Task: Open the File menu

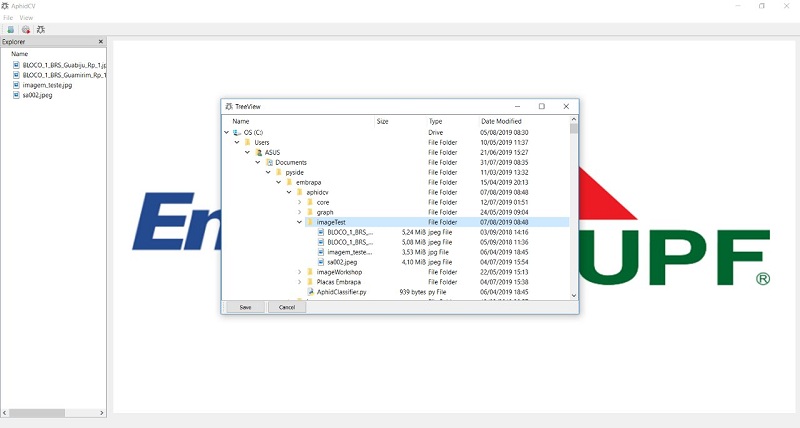Action: [8, 18]
